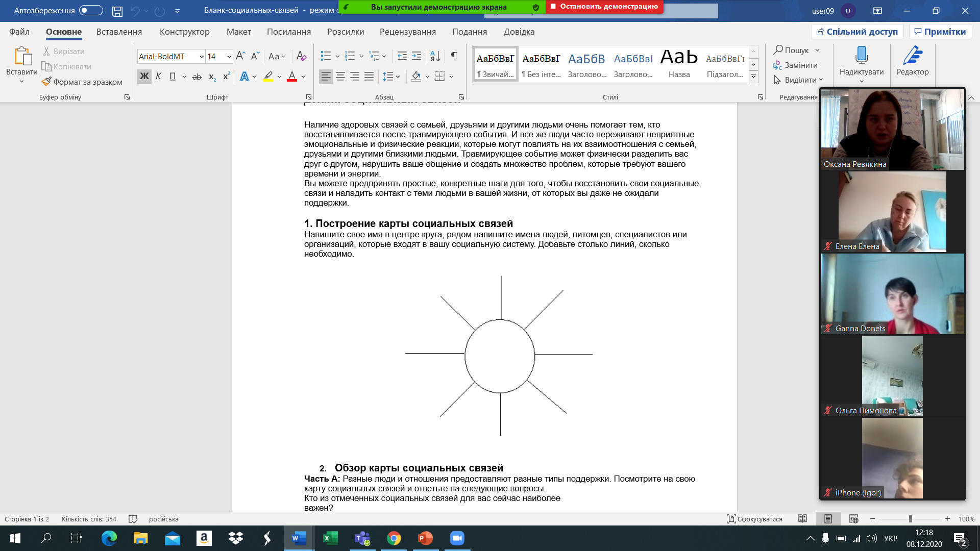This screenshot has height=551, width=980.
Task: Click Спільний доступ share button
Action: [x=857, y=32]
